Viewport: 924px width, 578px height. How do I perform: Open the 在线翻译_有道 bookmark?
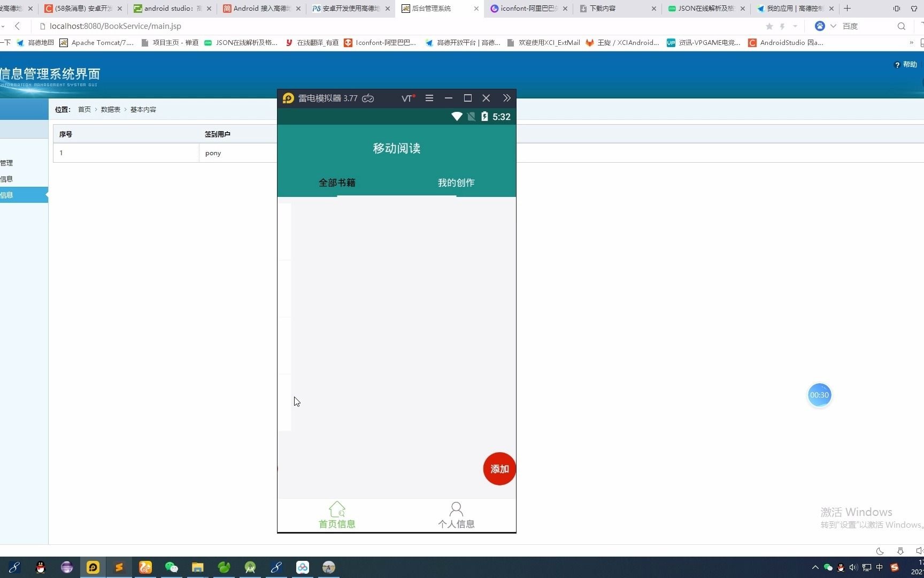coord(312,43)
